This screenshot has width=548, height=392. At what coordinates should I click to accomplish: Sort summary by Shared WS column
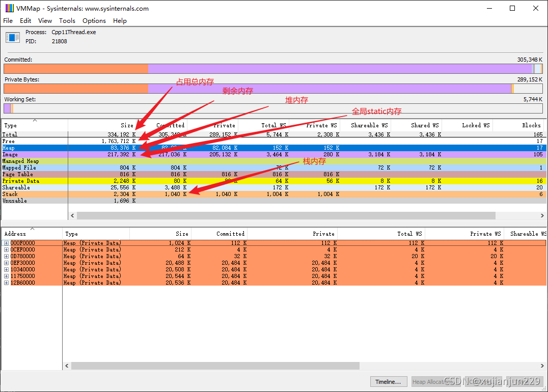pos(417,125)
